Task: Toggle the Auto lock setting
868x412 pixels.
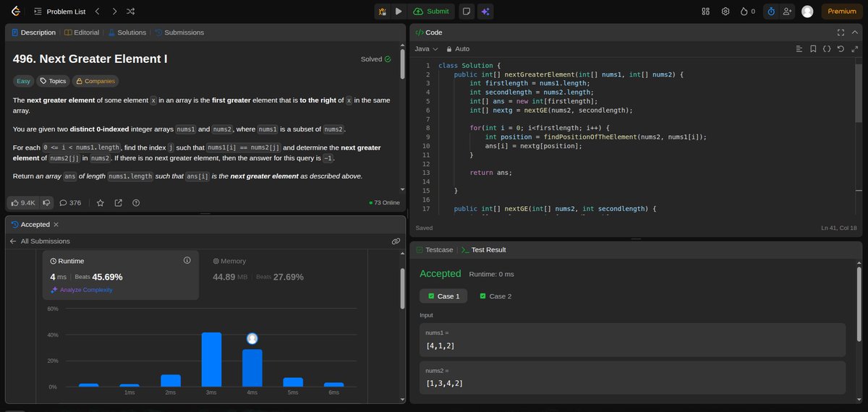Action: point(458,48)
